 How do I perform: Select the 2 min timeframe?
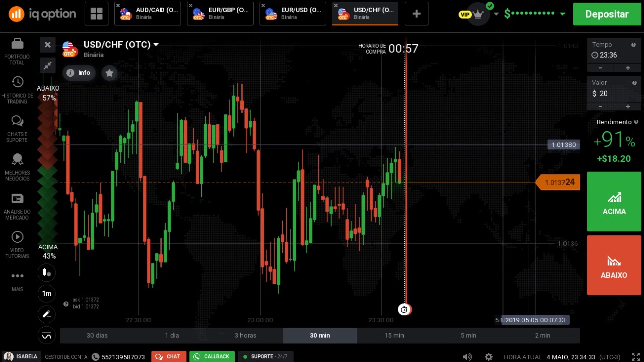[x=543, y=335]
